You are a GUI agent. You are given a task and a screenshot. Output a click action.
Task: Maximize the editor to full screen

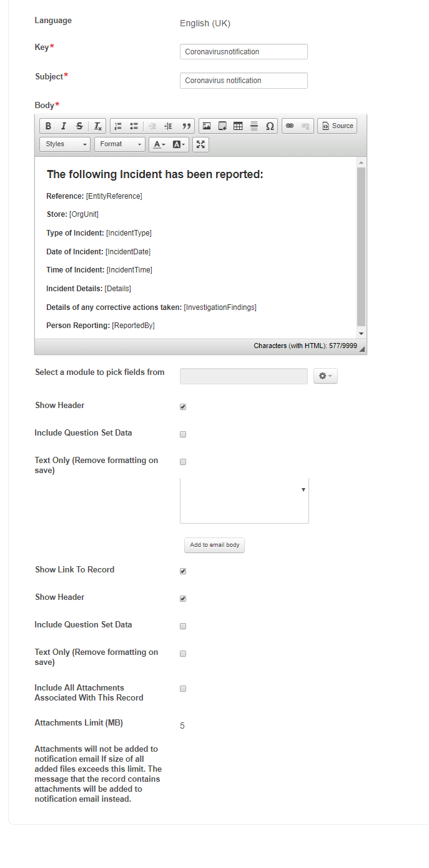(x=200, y=144)
